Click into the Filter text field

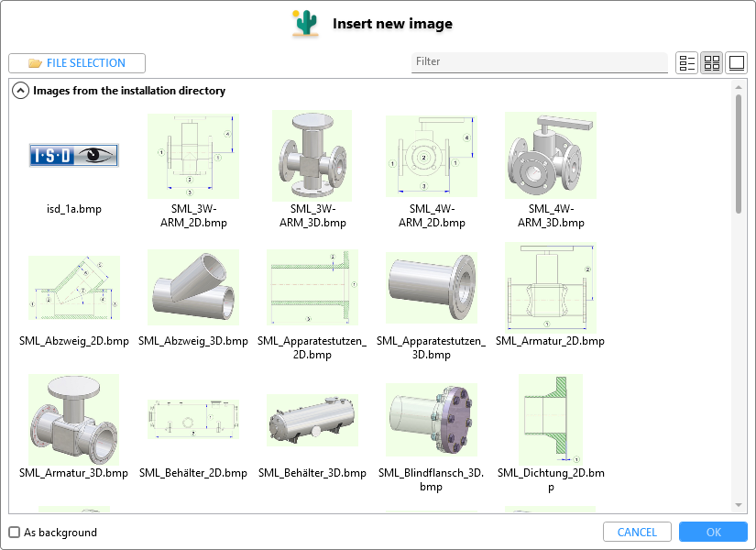[539, 62]
